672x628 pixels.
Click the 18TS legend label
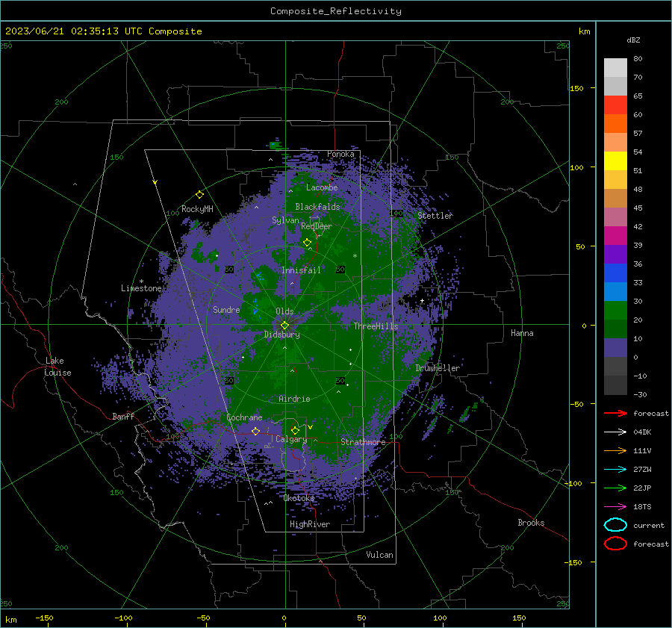[642, 507]
